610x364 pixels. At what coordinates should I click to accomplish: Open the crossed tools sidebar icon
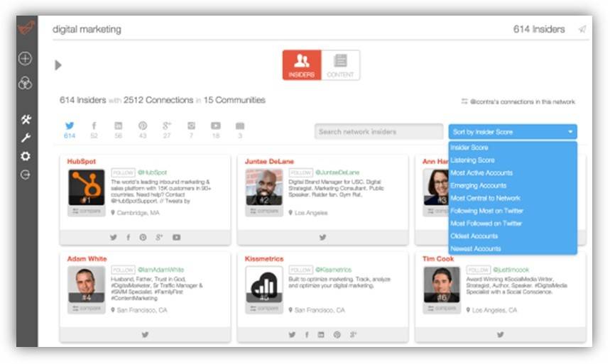click(x=26, y=119)
